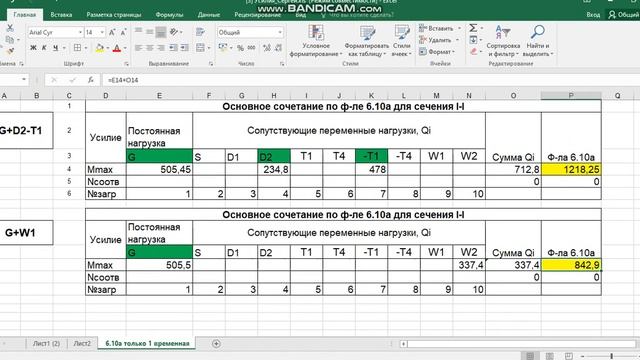Click the Cut scissors icon

[x=10, y=28]
